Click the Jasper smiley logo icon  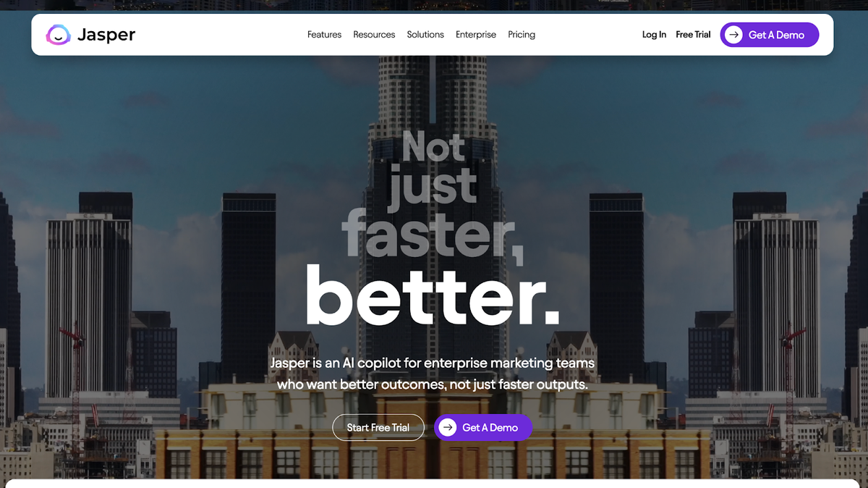(58, 35)
